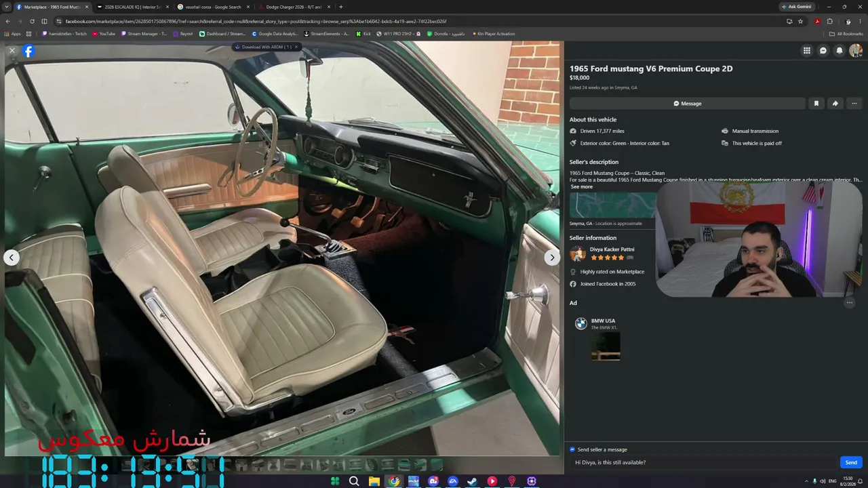Screen dimensions: 868x488
Task: Click the Ask Gemini button
Action: pos(797,7)
